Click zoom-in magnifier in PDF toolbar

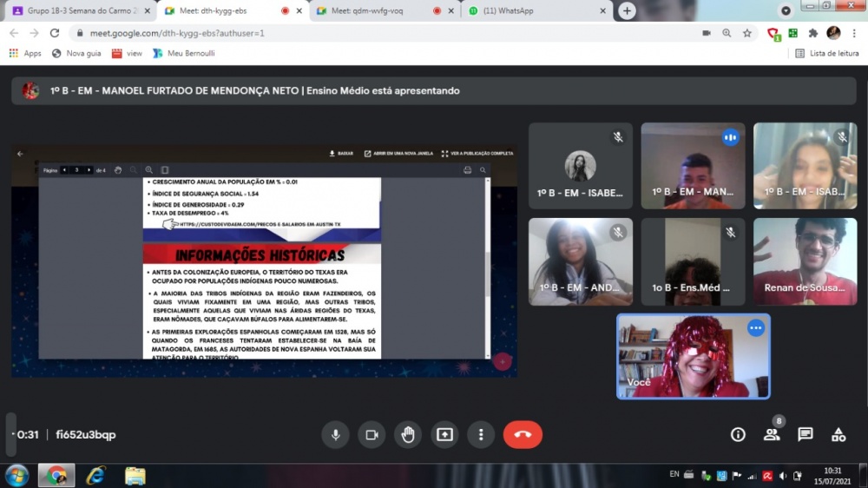pyautogui.click(x=149, y=170)
